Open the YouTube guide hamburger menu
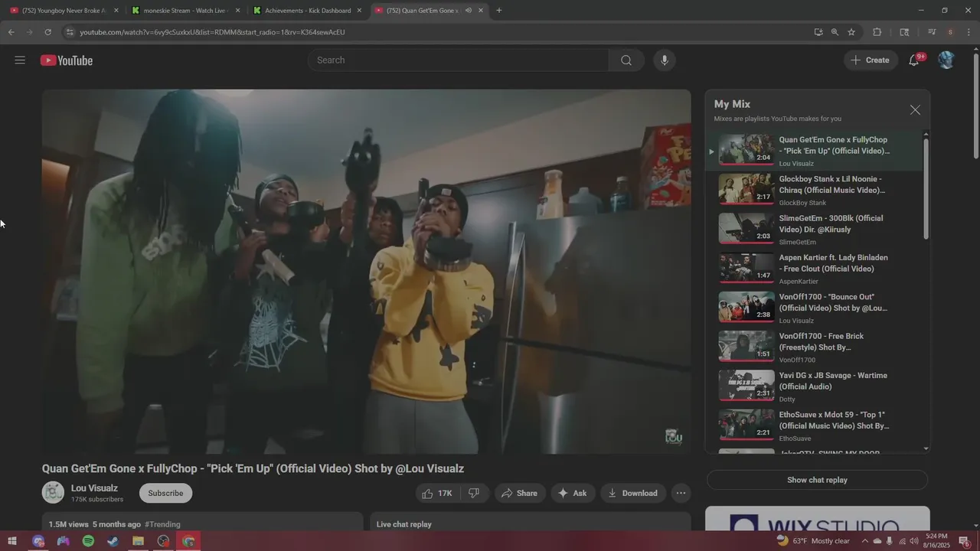This screenshot has height=551, width=980. [x=20, y=60]
